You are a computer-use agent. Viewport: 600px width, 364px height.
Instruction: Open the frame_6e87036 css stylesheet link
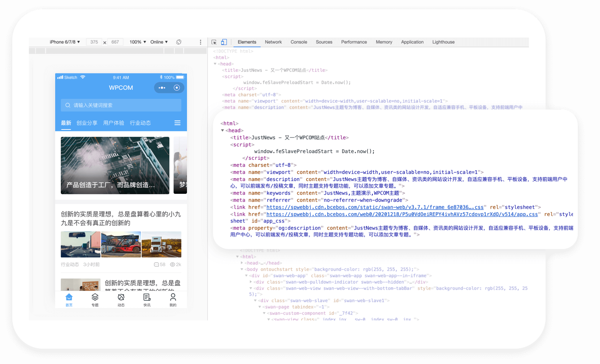tap(375, 207)
